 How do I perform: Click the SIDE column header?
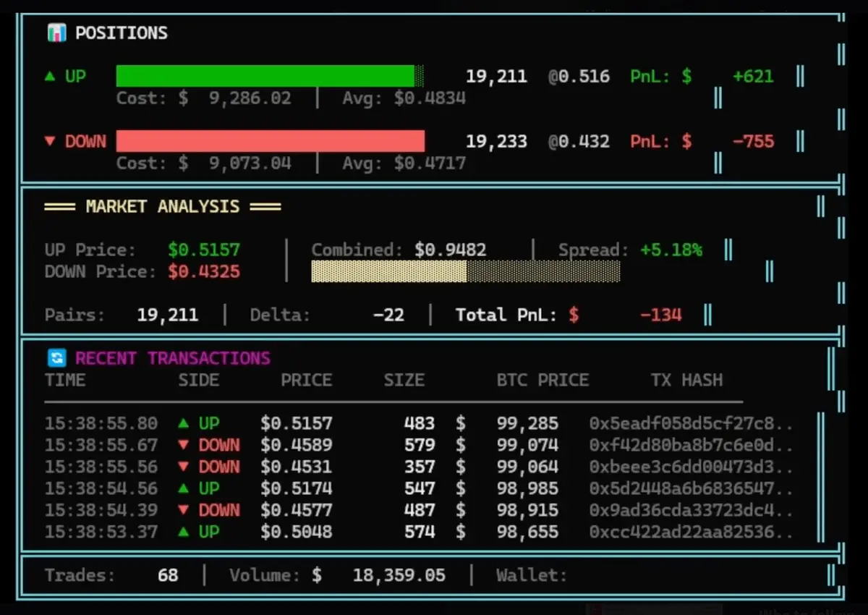point(199,380)
